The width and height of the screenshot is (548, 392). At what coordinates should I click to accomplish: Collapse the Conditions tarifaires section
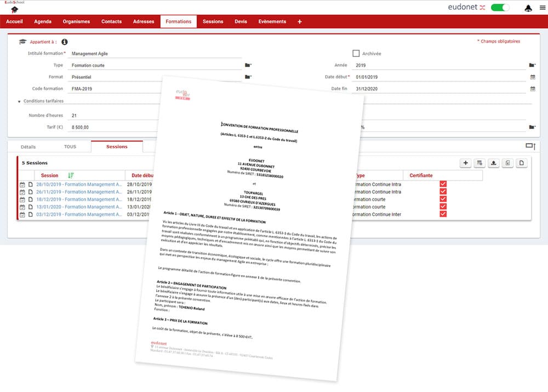(19, 101)
